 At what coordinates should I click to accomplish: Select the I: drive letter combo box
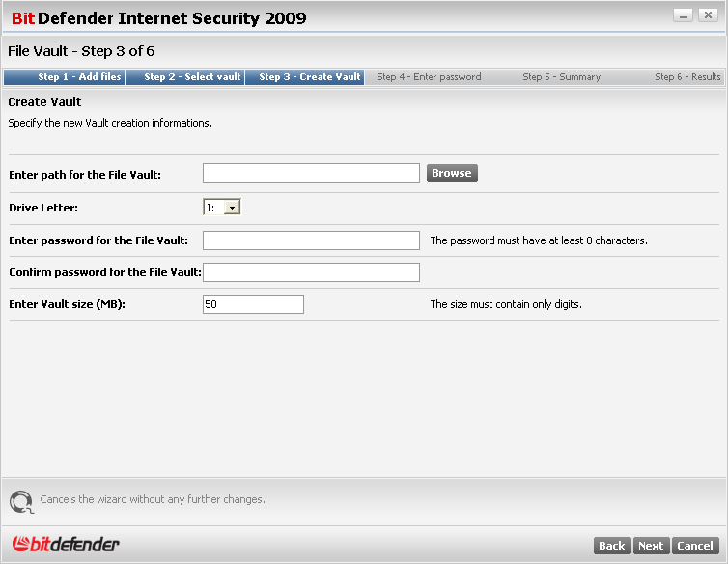pyautogui.click(x=222, y=208)
